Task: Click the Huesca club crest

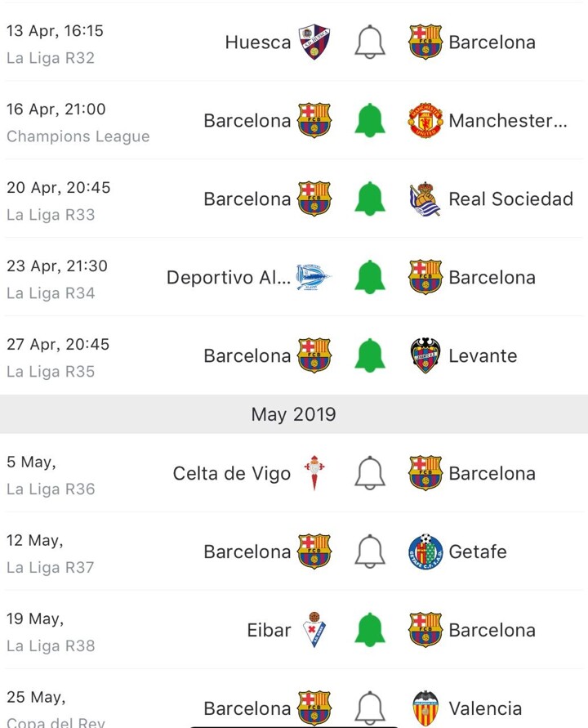Action: pyautogui.click(x=314, y=42)
